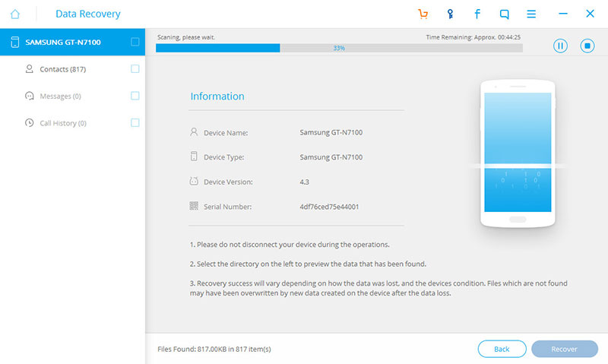Viewport: 608px width, 364px height.
Task: Click the Device Type phone icon
Action: (x=194, y=157)
